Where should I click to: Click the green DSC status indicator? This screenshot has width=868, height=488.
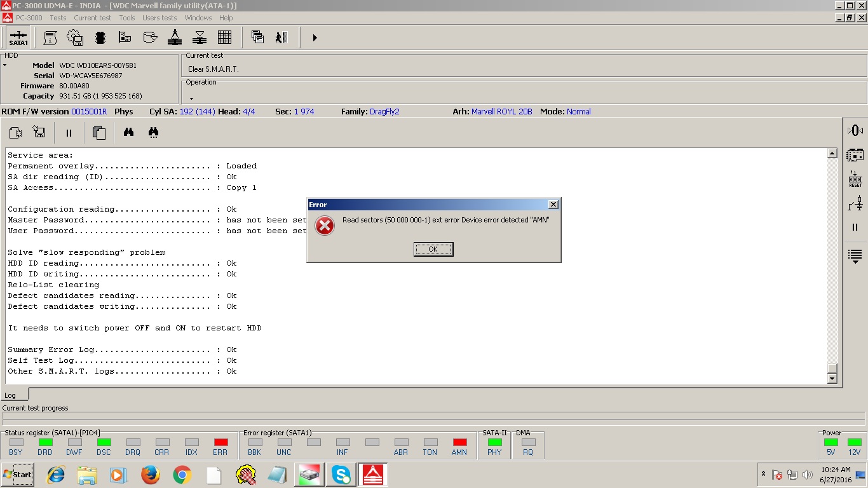click(x=104, y=442)
